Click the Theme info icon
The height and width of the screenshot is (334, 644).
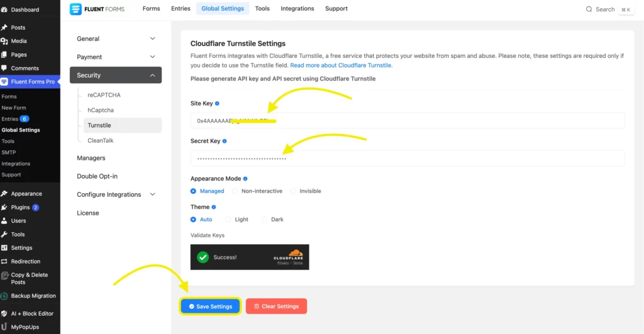(214, 207)
